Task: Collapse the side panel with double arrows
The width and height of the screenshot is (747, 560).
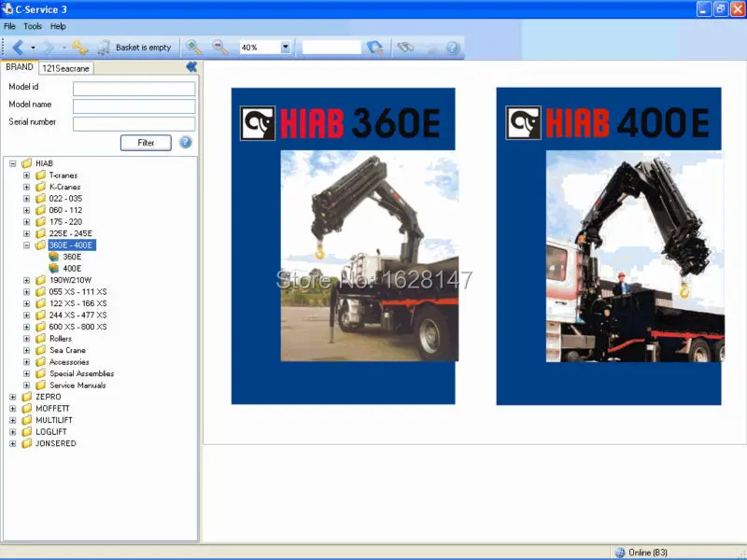Action: pos(191,67)
